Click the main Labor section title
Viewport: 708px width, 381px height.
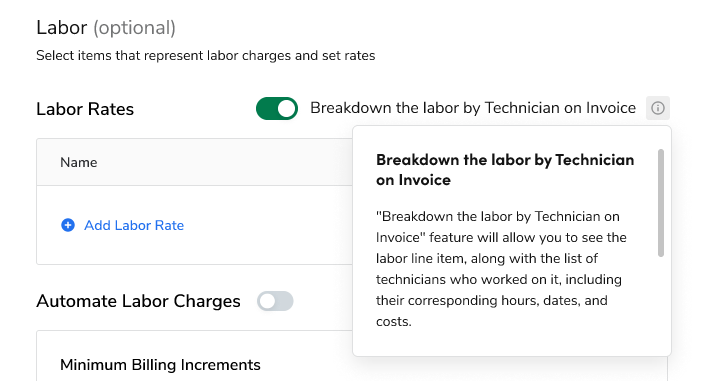[61, 28]
